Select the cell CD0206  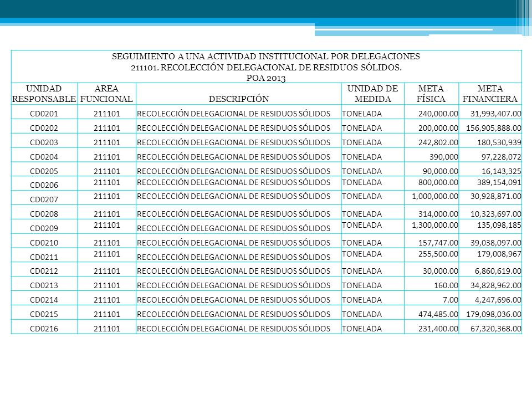44,185
